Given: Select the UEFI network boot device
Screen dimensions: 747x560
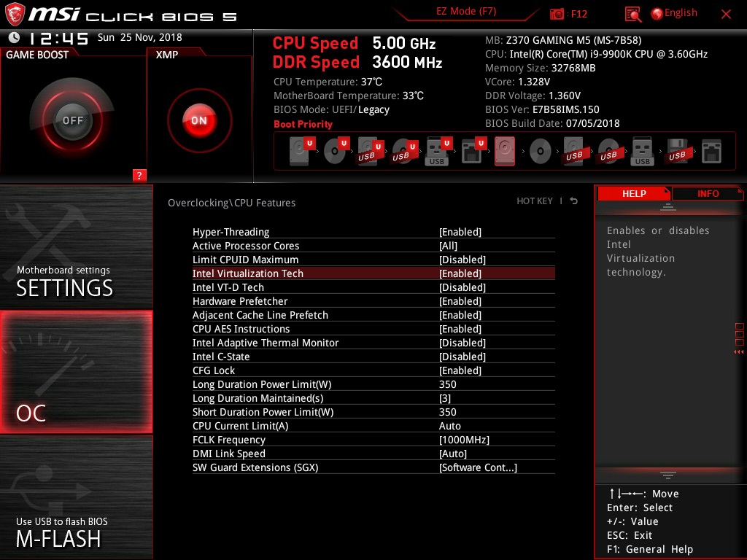Looking at the screenshot, I should point(473,151).
